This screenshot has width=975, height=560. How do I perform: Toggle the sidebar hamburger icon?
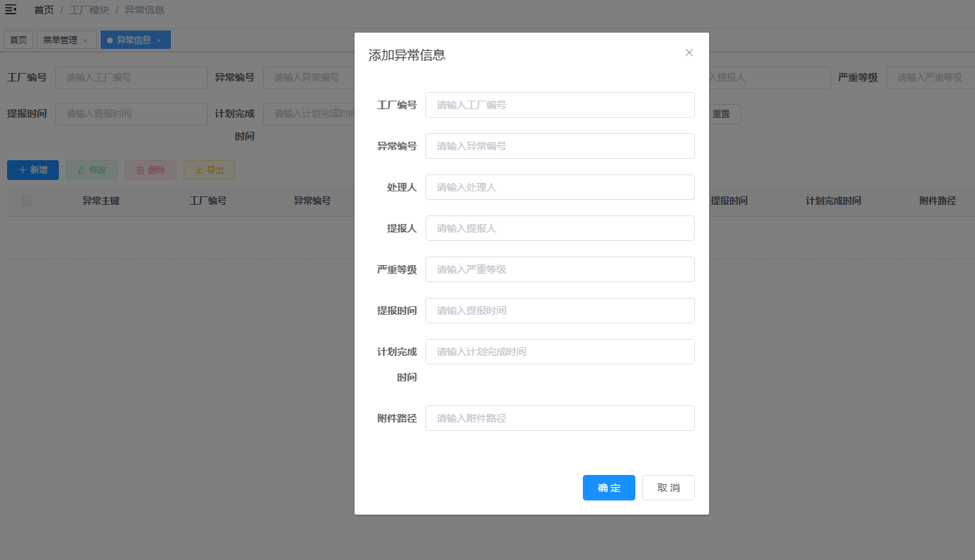[11, 9]
